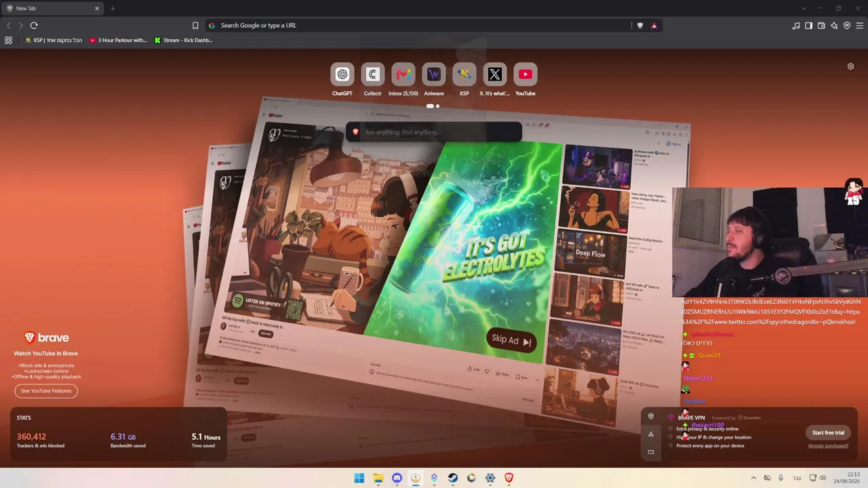Select the New Tab browser tab
This screenshot has height=488, width=868.
coord(53,8)
